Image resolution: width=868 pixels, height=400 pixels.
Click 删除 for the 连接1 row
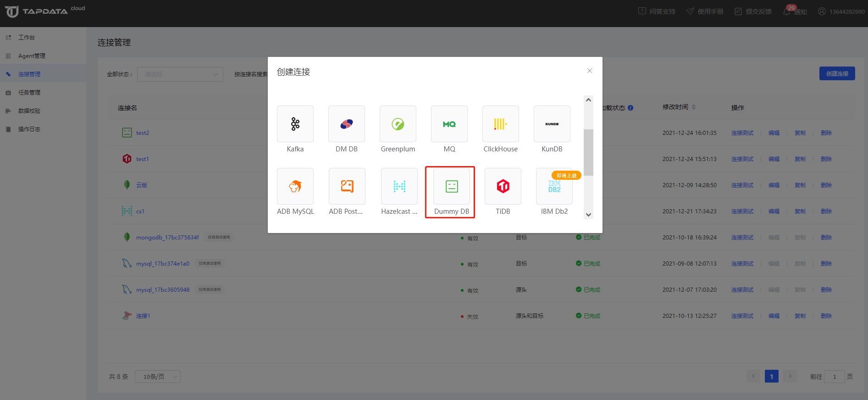coord(826,316)
